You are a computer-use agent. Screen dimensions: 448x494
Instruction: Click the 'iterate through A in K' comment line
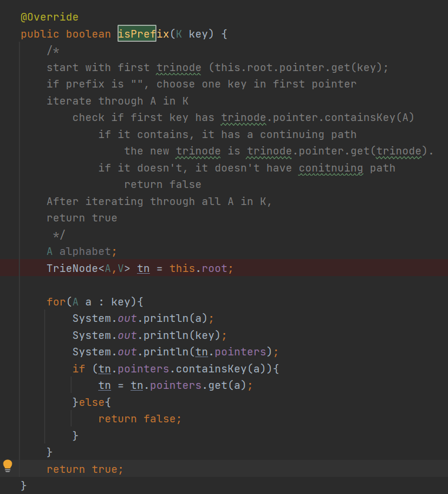click(x=118, y=101)
